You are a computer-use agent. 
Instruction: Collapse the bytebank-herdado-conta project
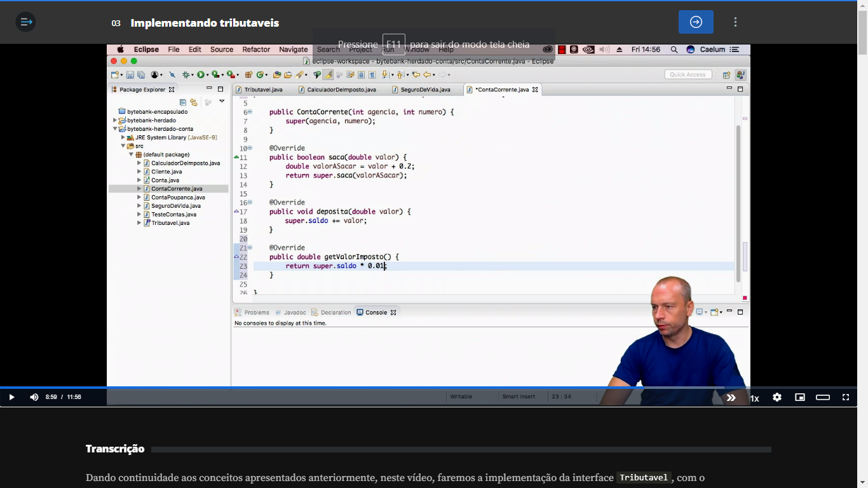116,129
